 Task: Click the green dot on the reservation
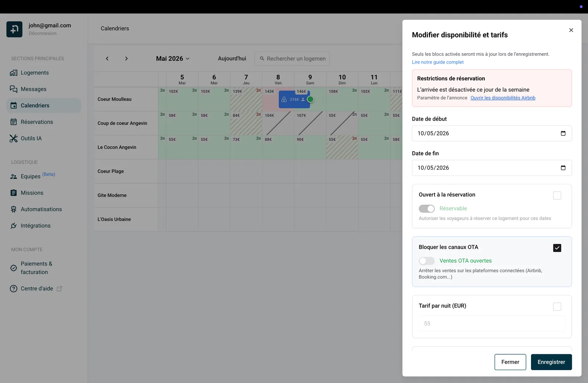310,99
